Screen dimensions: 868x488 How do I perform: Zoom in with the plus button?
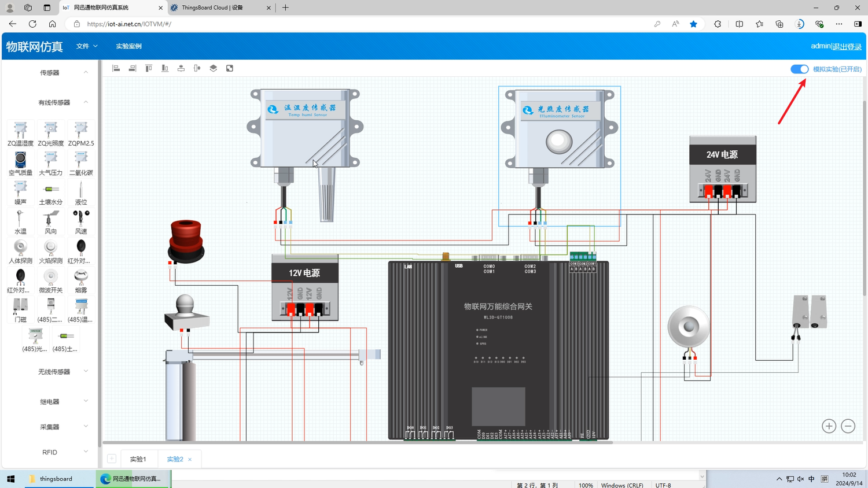[x=829, y=426]
